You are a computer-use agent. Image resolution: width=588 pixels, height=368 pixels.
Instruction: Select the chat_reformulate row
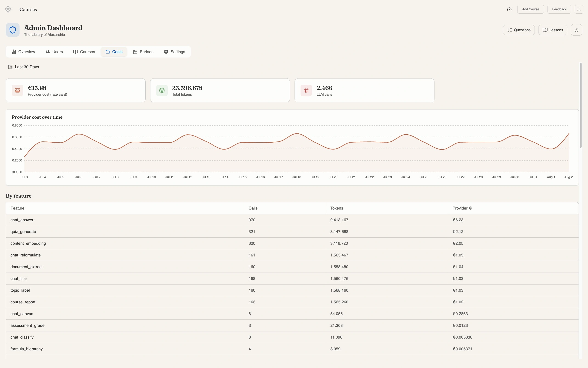click(292, 255)
